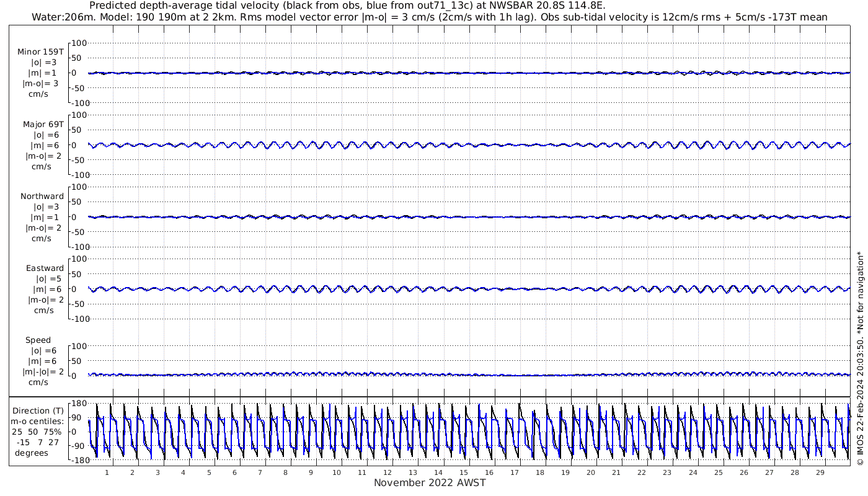868x496 pixels.
Task: Click the '|o| =6' value under Major
Action: (x=45, y=135)
